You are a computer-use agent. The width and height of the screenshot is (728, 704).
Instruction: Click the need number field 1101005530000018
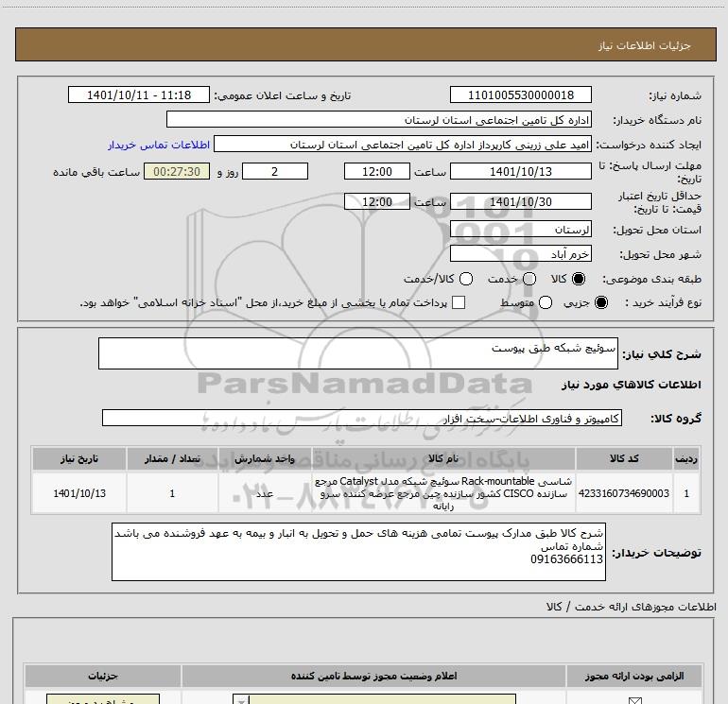(520, 94)
